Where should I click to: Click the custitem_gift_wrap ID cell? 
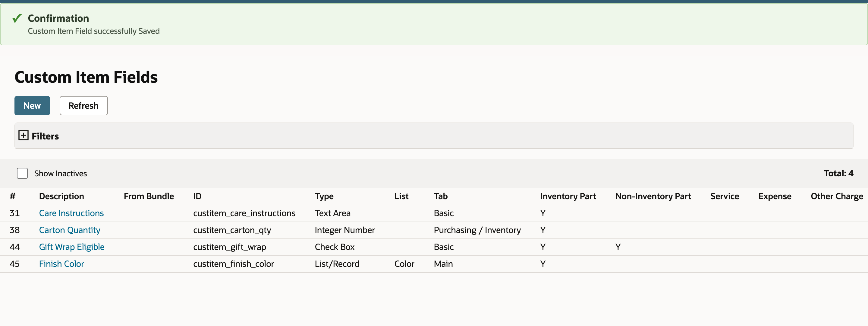[229, 247]
